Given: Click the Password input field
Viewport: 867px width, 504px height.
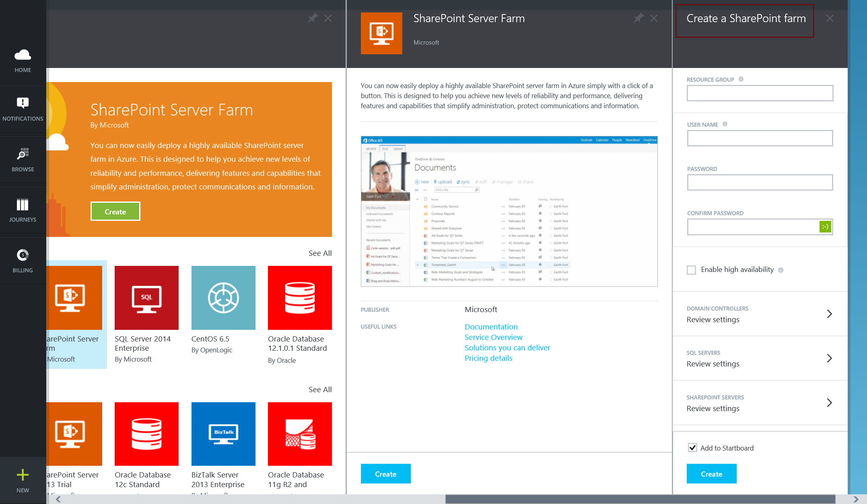Looking at the screenshot, I should click(x=760, y=183).
